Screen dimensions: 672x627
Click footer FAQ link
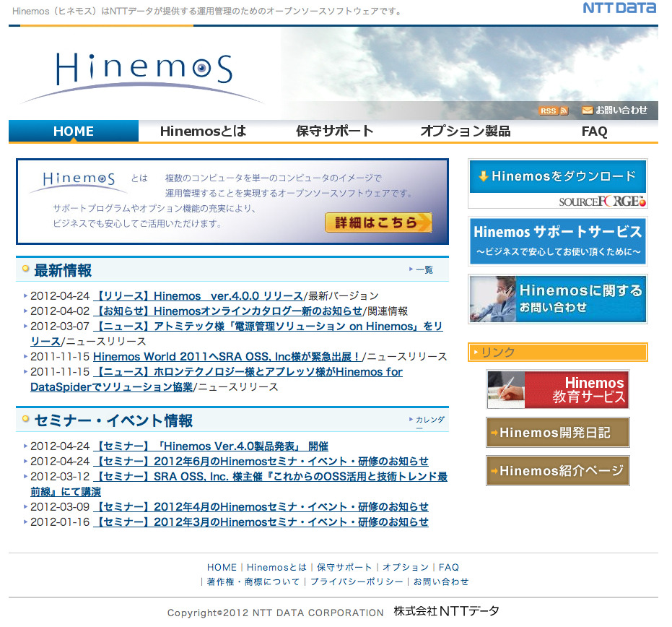click(x=449, y=567)
